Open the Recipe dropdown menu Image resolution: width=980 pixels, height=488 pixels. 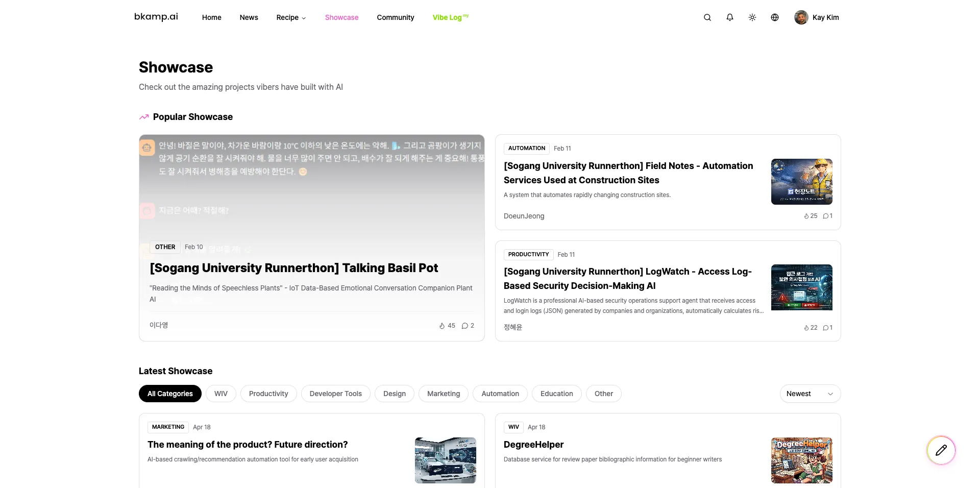pyautogui.click(x=290, y=17)
